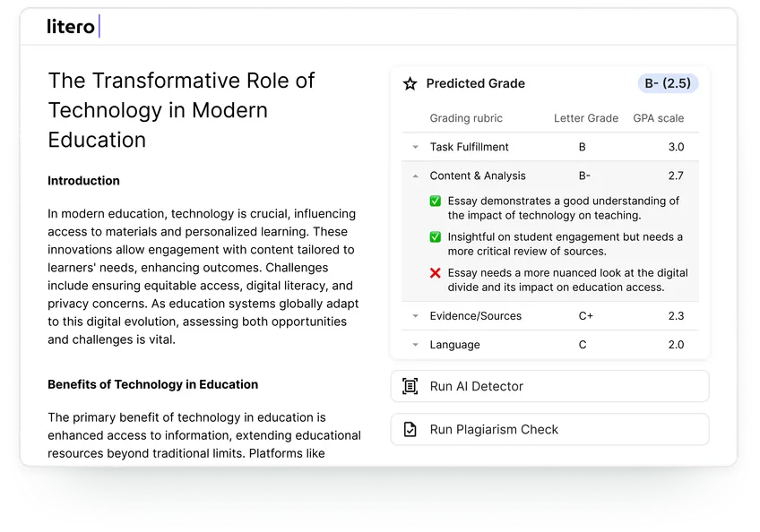Click the Benefits of Technology in Education heading

pos(152,384)
